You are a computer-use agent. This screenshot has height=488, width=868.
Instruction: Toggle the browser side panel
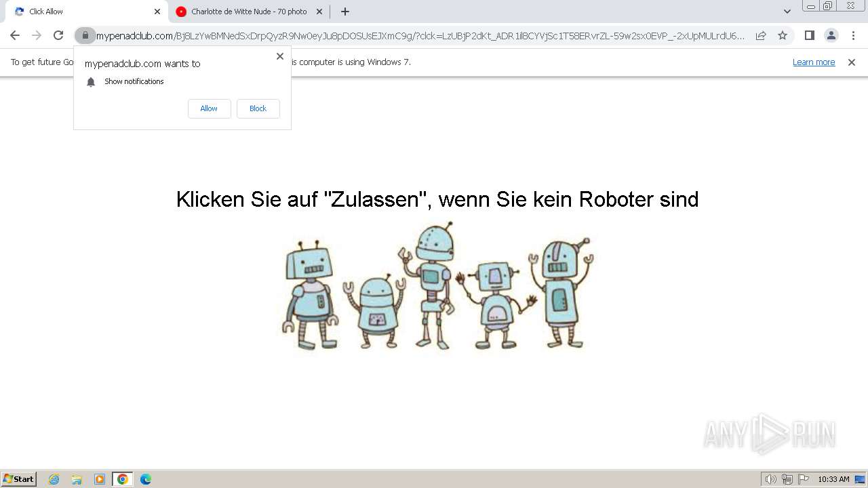(x=810, y=35)
